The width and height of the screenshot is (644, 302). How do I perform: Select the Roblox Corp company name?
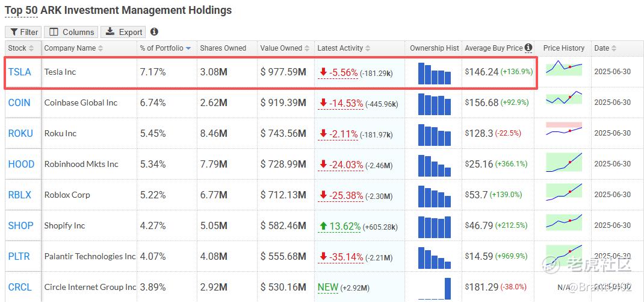67,195
